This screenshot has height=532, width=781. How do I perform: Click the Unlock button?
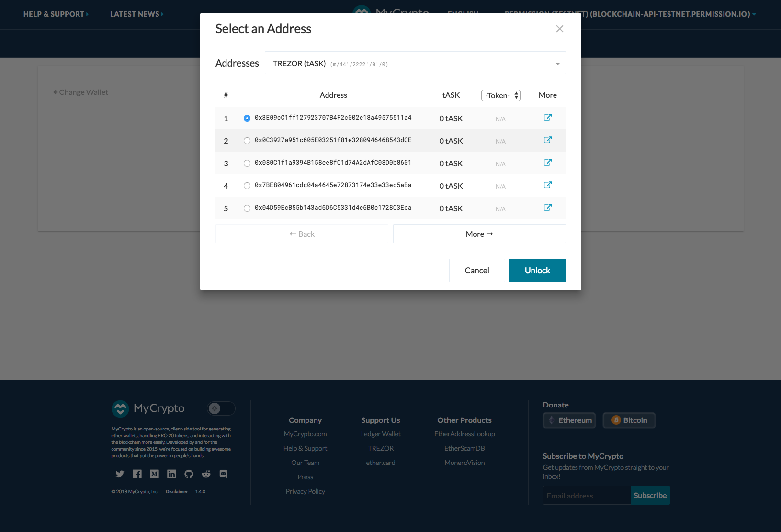(537, 271)
